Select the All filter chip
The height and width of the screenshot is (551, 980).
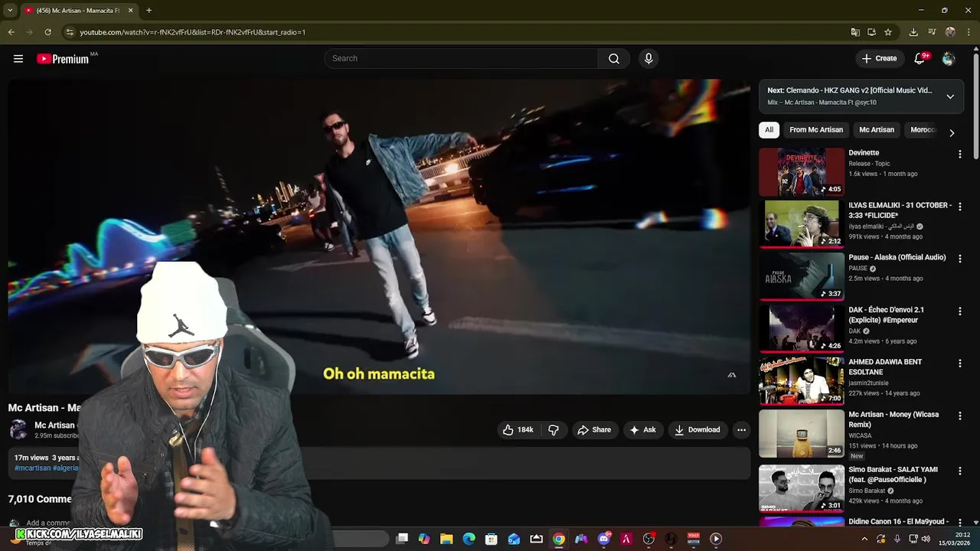click(x=769, y=130)
